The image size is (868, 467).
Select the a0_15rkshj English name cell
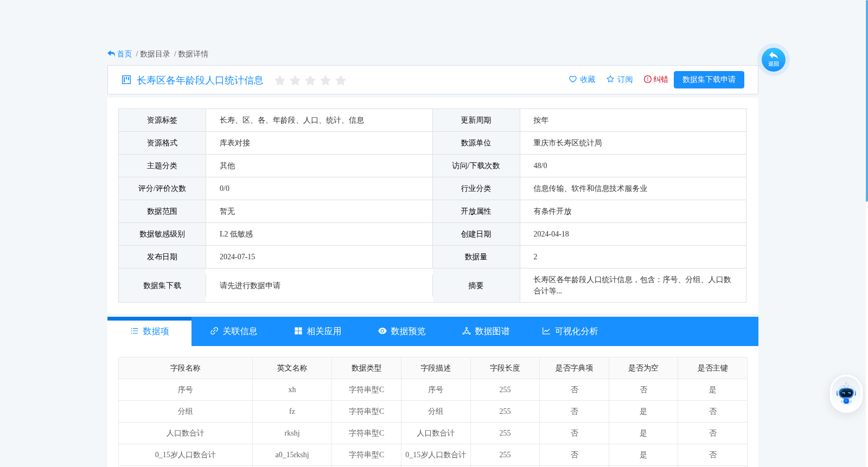292,455
